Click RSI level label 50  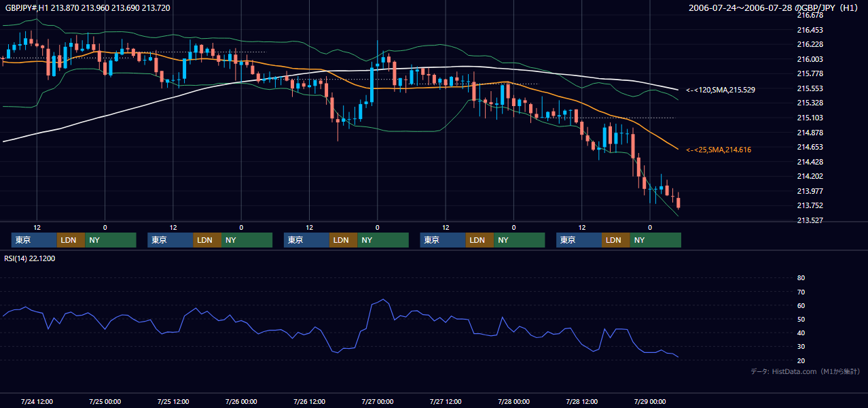point(801,319)
